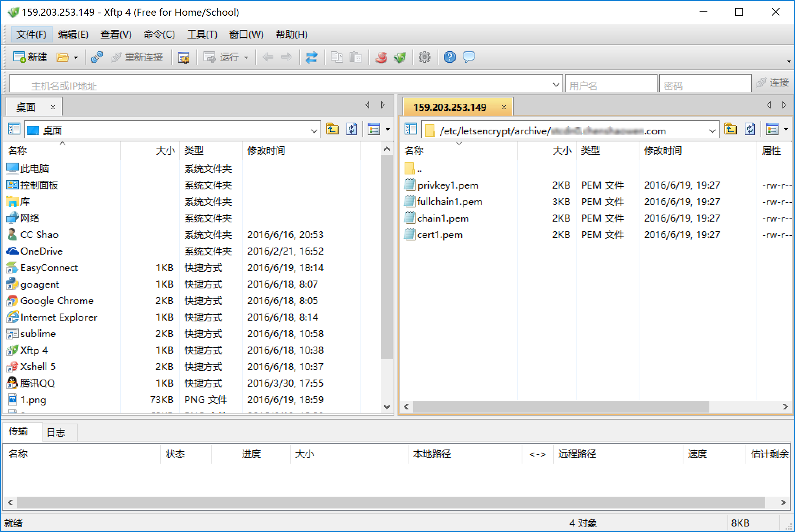Open the session properties icon in toolbar
The height and width of the screenshot is (532, 795).
[184, 57]
